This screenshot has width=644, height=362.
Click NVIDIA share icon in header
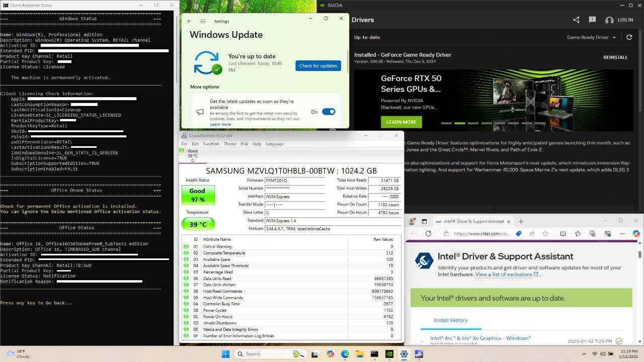coord(576,20)
